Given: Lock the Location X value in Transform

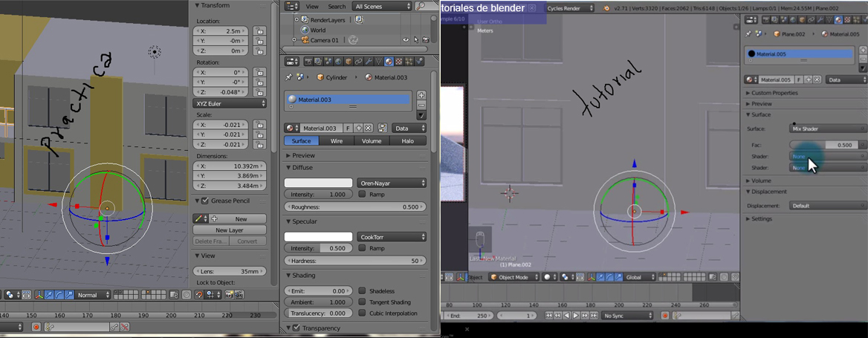Looking at the screenshot, I should [x=259, y=31].
